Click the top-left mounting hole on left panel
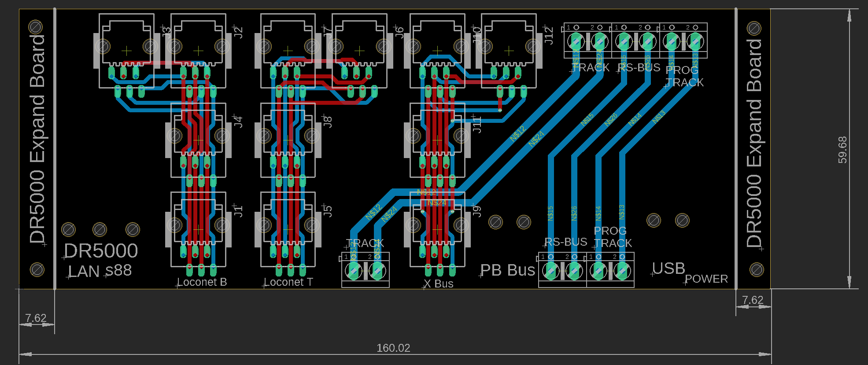 (36, 27)
